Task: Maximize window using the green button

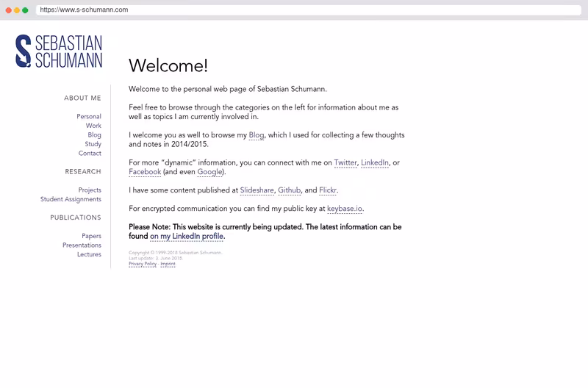Action: (25, 10)
